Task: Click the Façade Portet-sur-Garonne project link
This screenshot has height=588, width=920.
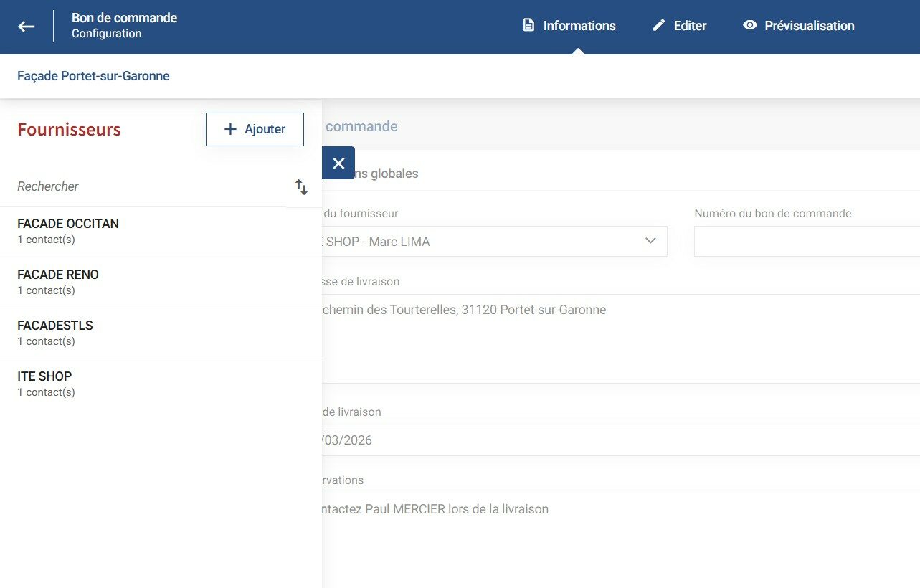Action: coord(93,76)
